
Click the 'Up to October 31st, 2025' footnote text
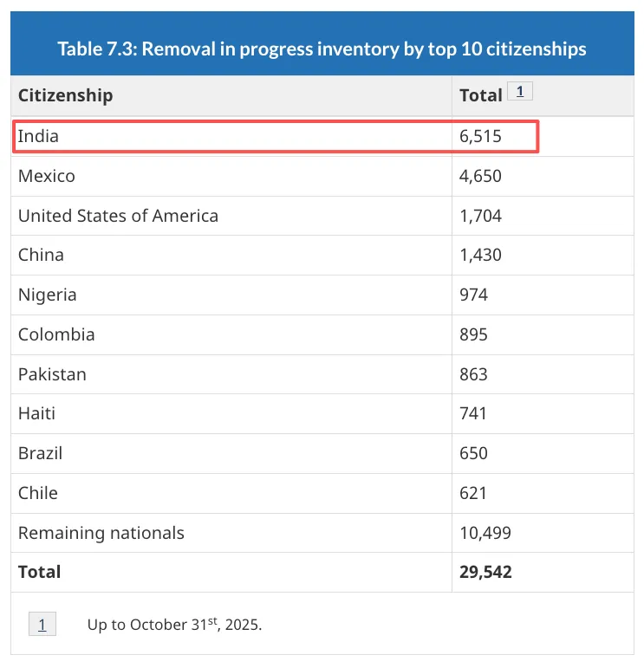point(174,624)
